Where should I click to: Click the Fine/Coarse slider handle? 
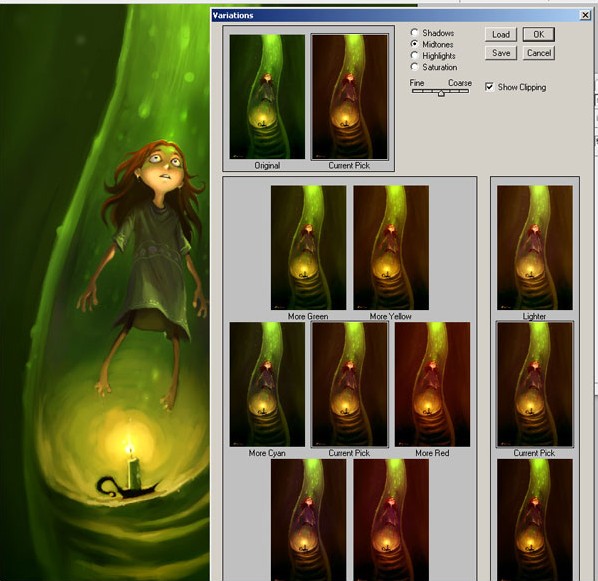[441, 93]
